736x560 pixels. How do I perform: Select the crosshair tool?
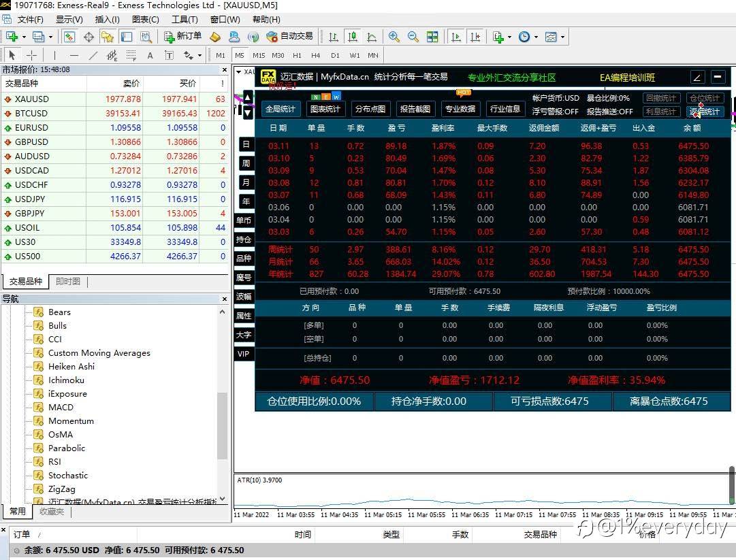31,55
